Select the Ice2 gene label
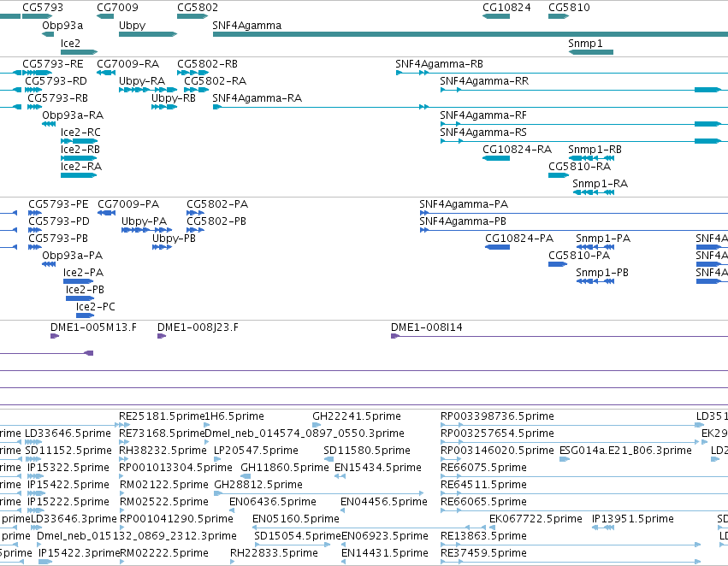The height and width of the screenshot is (566, 728). (70, 43)
